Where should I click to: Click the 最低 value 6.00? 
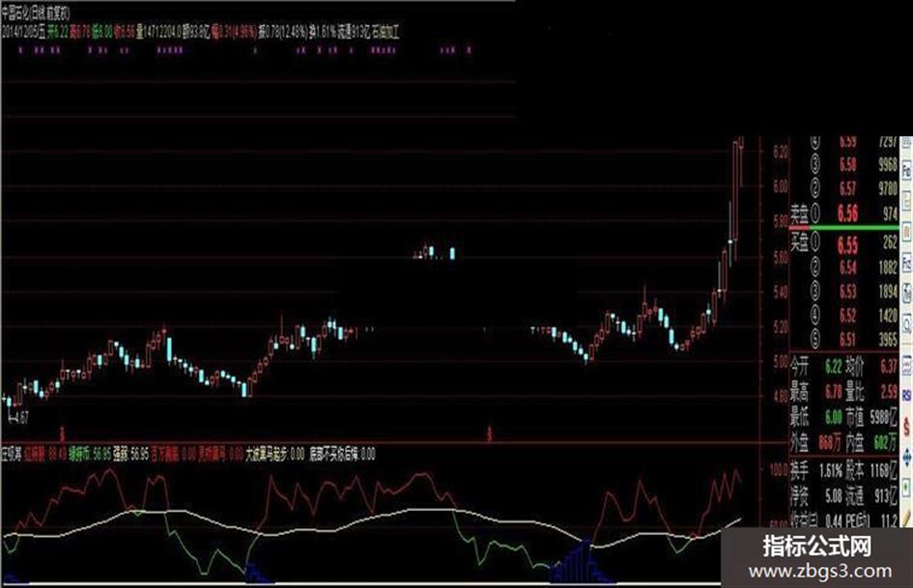click(834, 417)
